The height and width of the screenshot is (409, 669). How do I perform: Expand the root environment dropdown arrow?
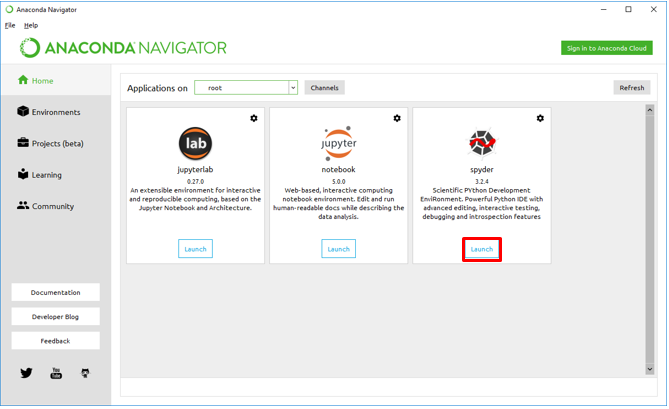pyautogui.click(x=293, y=88)
